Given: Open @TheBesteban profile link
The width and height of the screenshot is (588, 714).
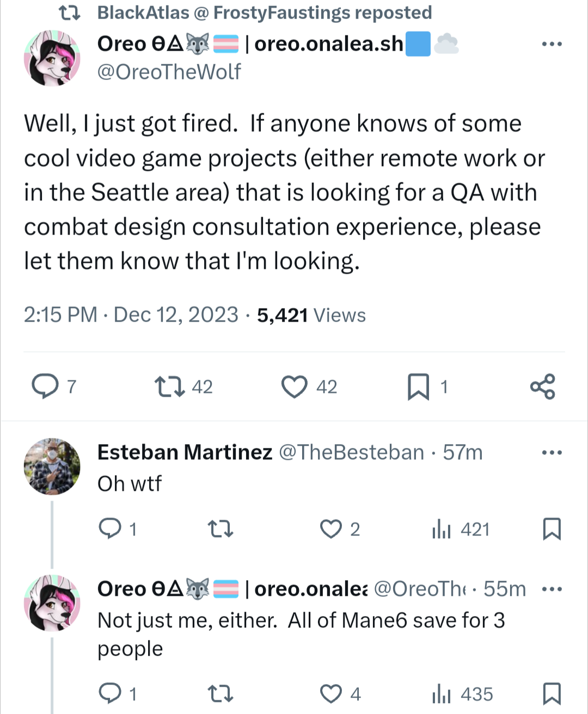Looking at the screenshot, I should coord(351,452).
